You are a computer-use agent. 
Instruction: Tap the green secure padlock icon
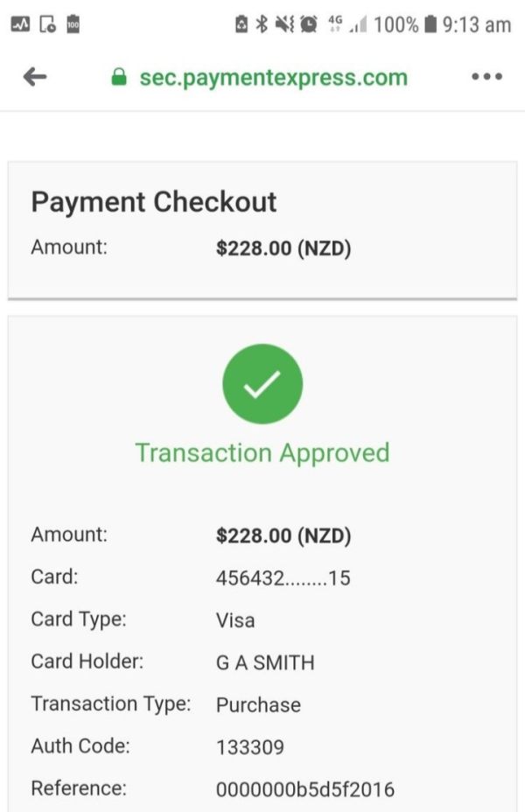[x=120, y=77]
